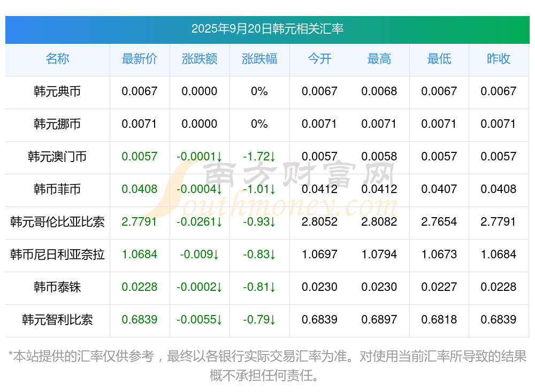Click green 0.0408 latest price for 韩币菲币
The image size is (535, 392).
(x=140, y=189)
